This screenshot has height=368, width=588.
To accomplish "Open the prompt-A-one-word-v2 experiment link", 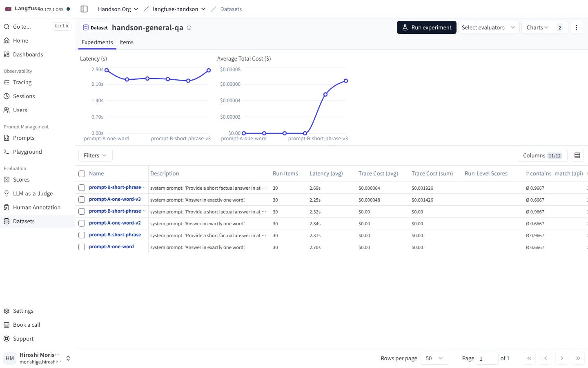I will pyautogui.click(x=115, y=223).
